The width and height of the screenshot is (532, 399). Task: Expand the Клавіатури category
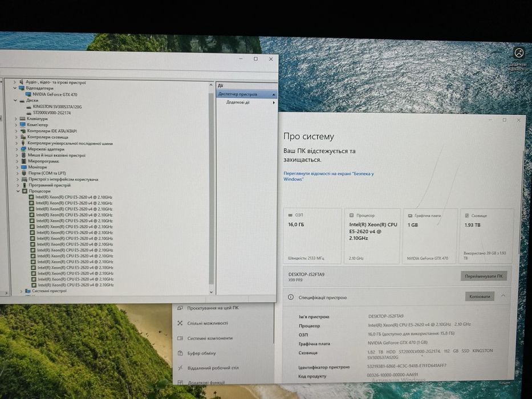pos(15,119)
